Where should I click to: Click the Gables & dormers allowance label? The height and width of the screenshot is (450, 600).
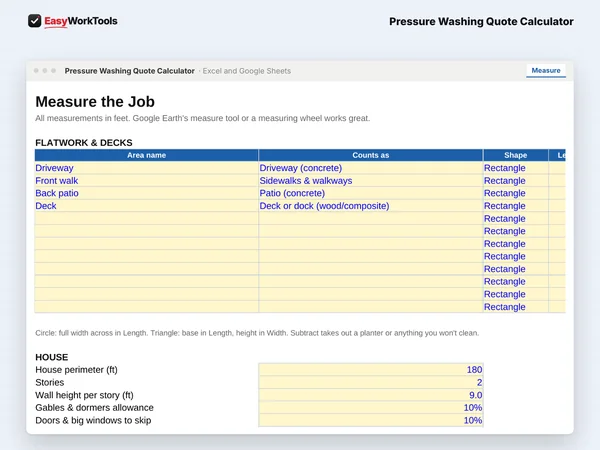point(94,408)
